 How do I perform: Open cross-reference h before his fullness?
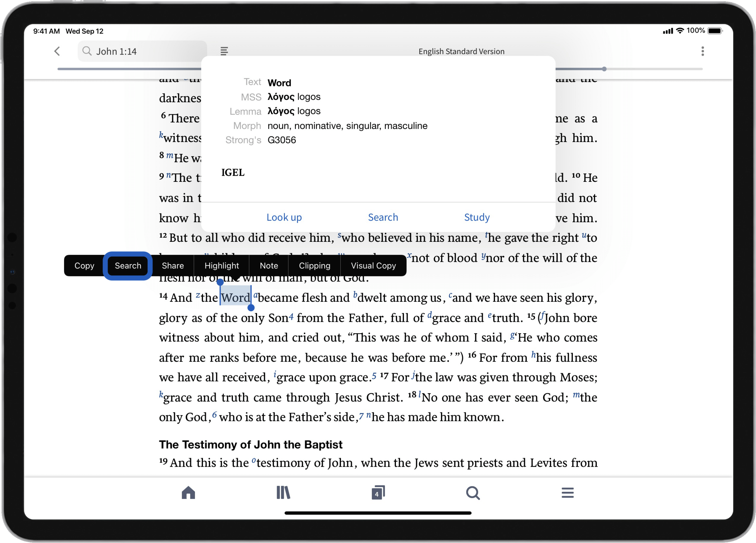[x=533, y=354]
